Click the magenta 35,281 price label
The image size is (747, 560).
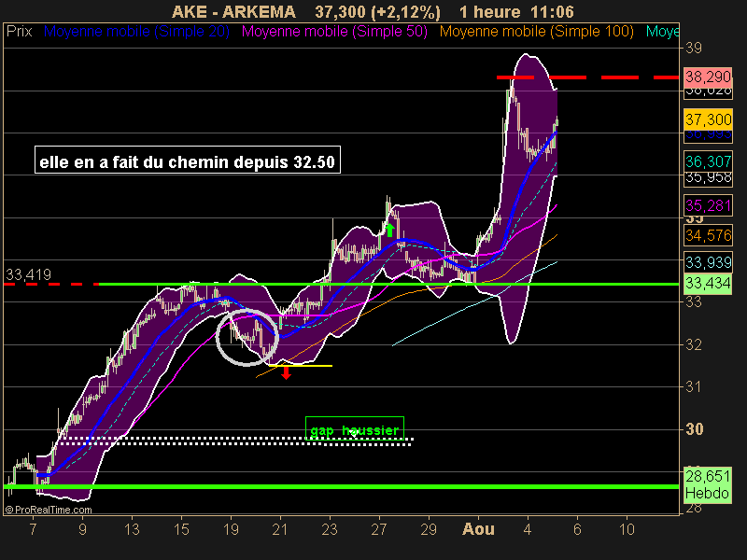click(708, 205)
